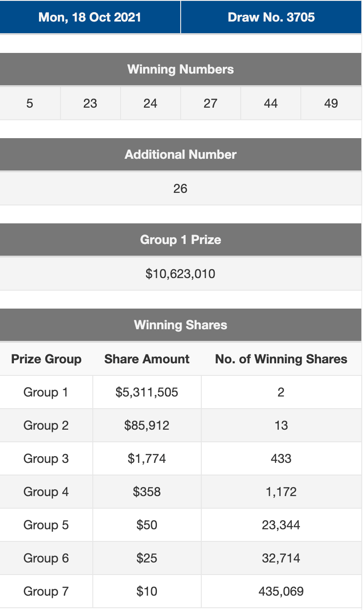Viewport: 364px width, 610px height.
Task: Click the Group 2 share amount $85,912
Action: (147, 426)
